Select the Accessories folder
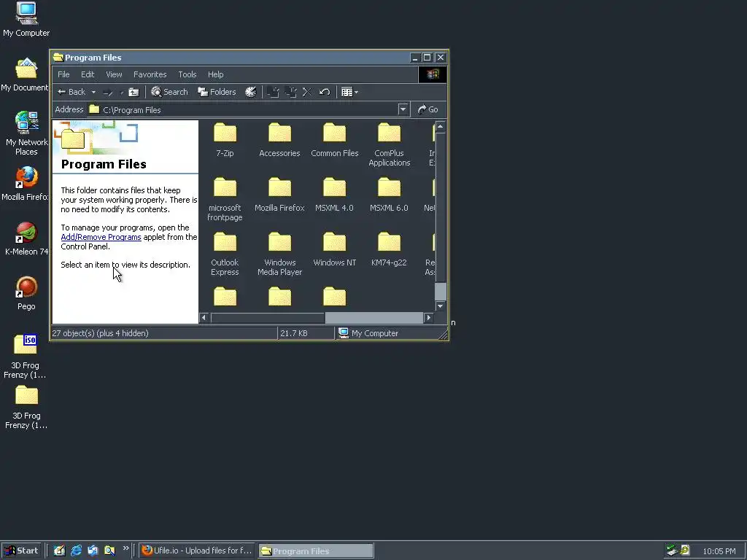 (279, 140)
